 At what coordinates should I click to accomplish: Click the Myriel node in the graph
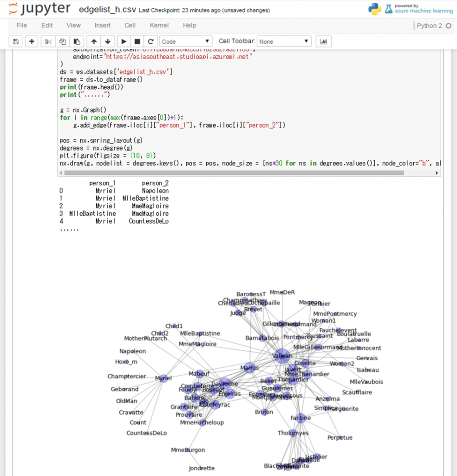click(163, 378)
